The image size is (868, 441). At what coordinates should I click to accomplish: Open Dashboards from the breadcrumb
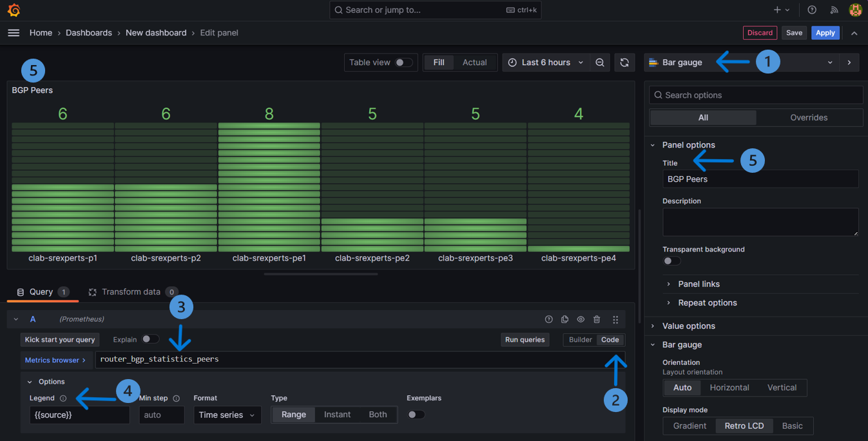point(89,32)
